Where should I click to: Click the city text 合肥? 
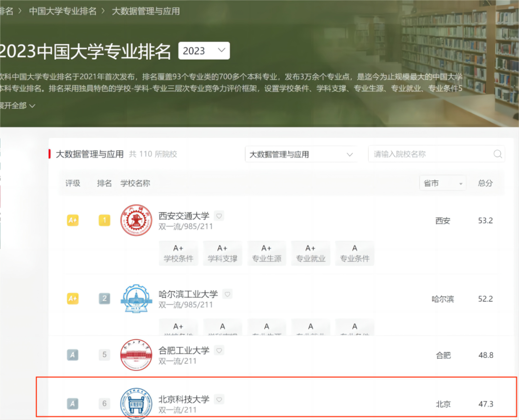click(x=443, y=356)
